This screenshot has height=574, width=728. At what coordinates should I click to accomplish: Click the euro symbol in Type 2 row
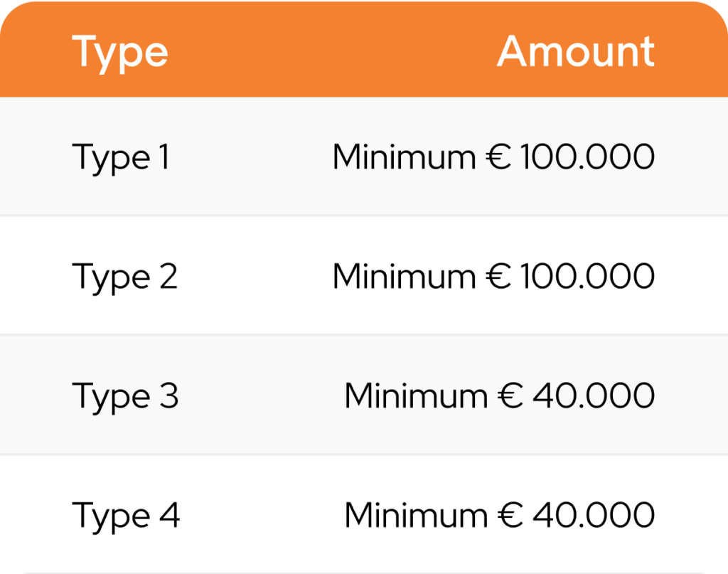[x=500, y=277]
